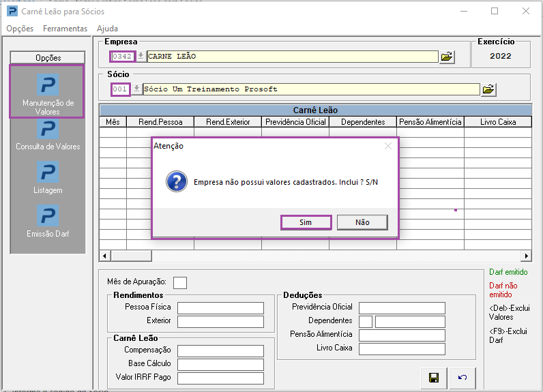The height and width of the screenshot is (392, 543).
Task: Click the CARNE LEÃO company name field
Action: 293,56
